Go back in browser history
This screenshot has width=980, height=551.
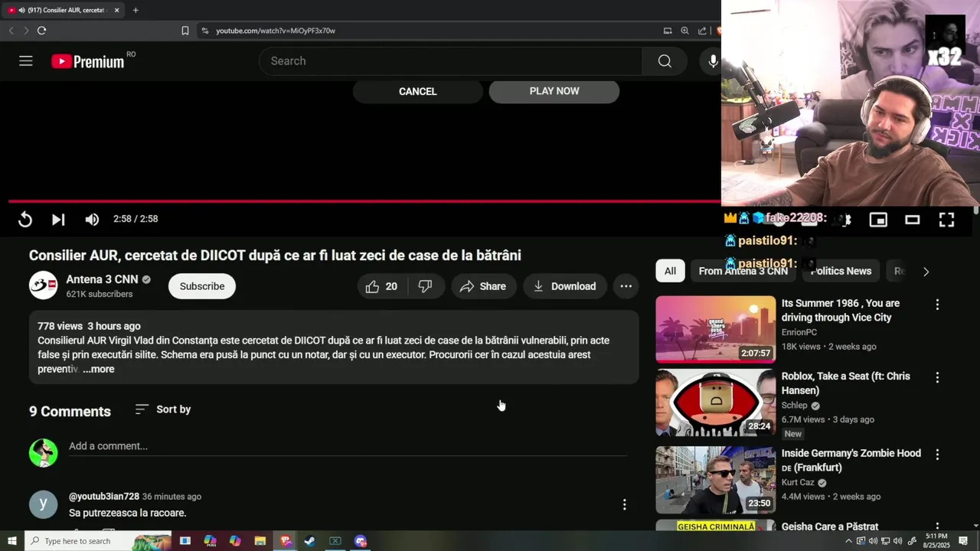(11, 31)
